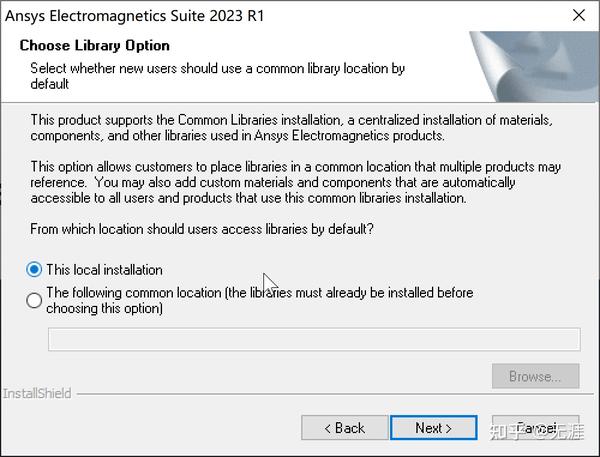This screenshot has height=457, width=600.
Task: Click the Browse... button
Action: (535, 376)
